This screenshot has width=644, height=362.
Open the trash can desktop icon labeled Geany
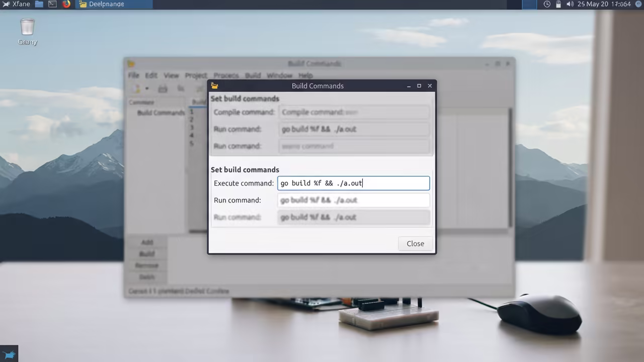click(x=27, y=31)
